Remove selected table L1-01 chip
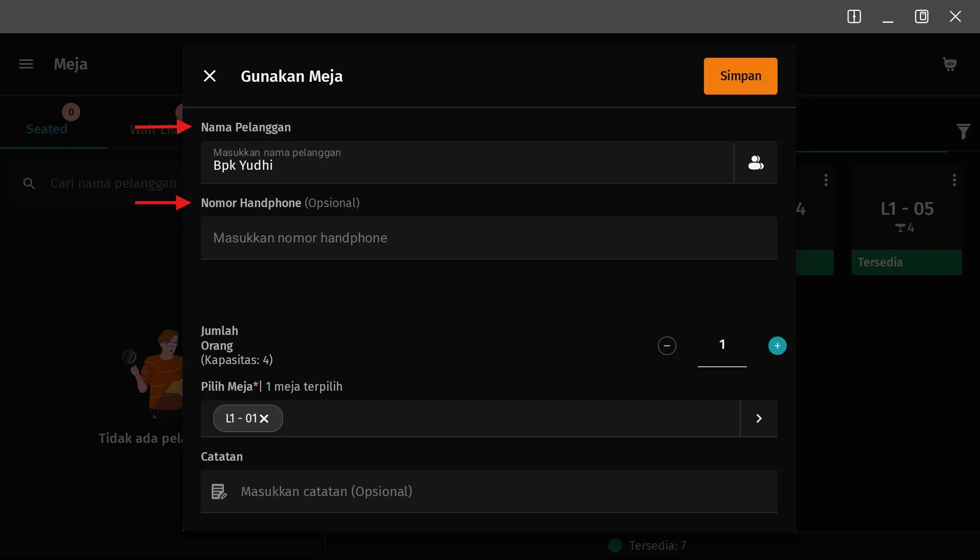 coord(264,418)
